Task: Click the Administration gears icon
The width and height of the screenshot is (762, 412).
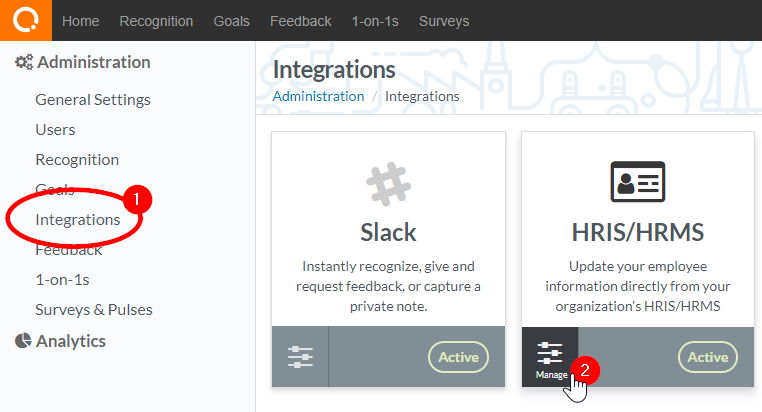Action: point(24,62)
